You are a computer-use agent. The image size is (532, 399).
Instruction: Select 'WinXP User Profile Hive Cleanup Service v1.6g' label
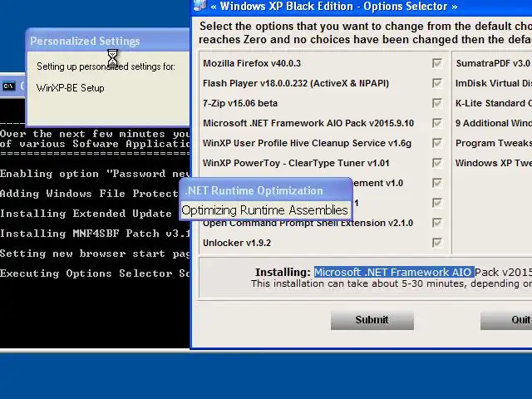click(x=307, y=143)
